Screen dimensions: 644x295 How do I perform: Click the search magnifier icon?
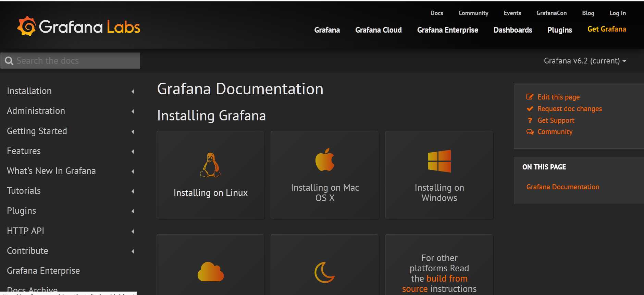tap(9, 61)
